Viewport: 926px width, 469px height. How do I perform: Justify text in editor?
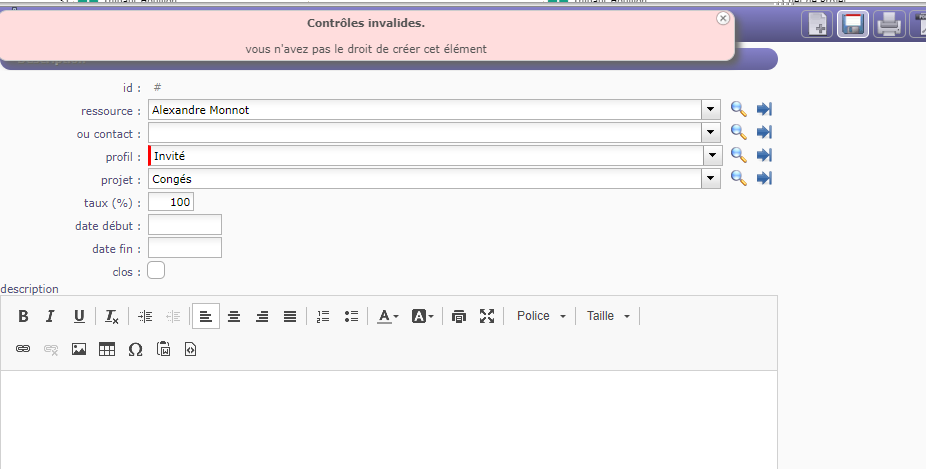(289, 316)
